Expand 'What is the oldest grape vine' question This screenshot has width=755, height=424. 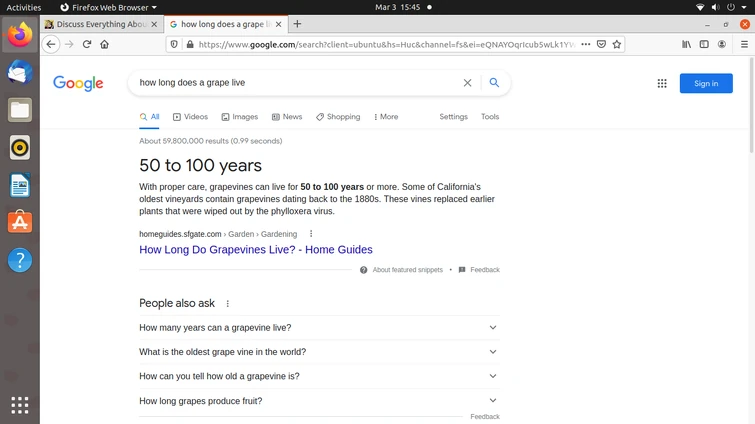point(318,352)
